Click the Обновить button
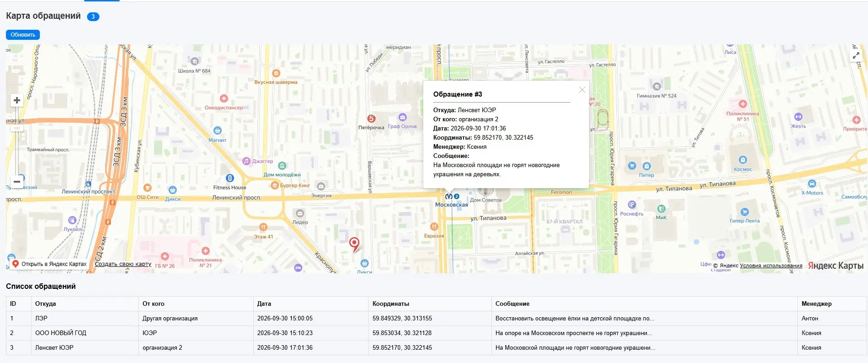868x363 pixels. coord(23,35)
